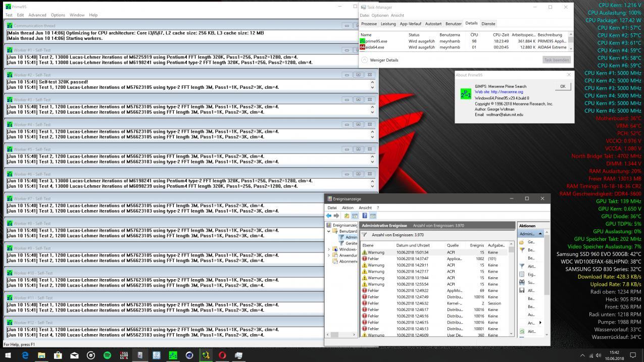Collapse the Admini... section in Aktionen pane
Image resolution: width=644 pixels, height=362 pixels.
(540, 234)
